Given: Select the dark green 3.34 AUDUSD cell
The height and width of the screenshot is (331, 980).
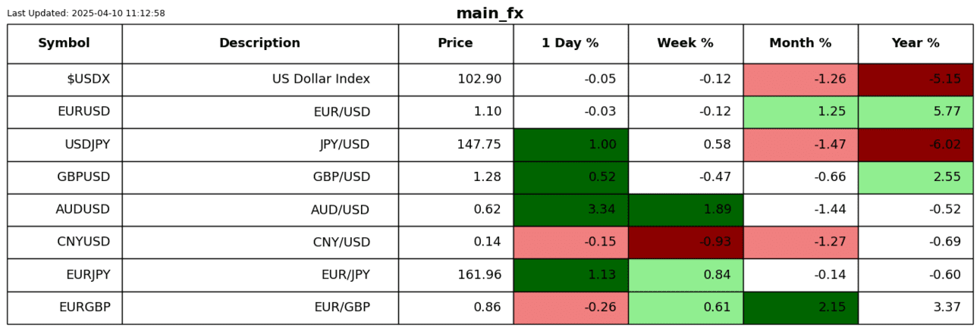Looking at the screenshot, I should 570,210.
